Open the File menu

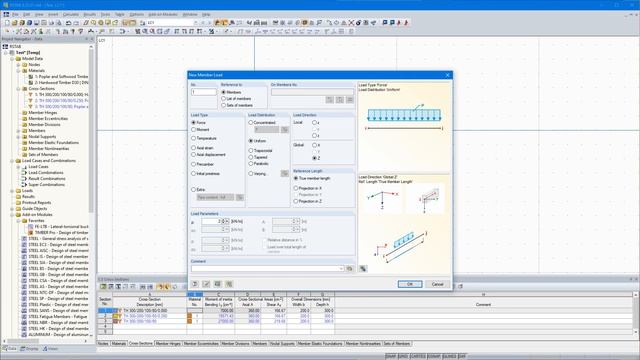coord(15,14)
